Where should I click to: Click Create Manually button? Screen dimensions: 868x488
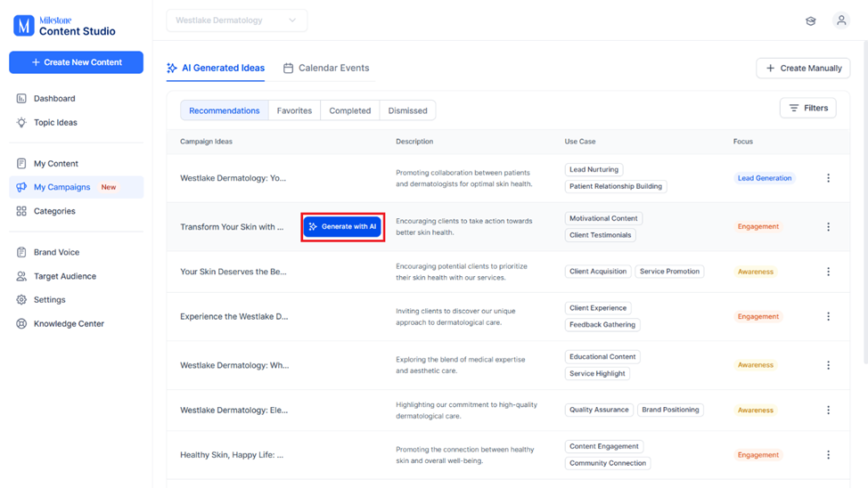point(803,68)
